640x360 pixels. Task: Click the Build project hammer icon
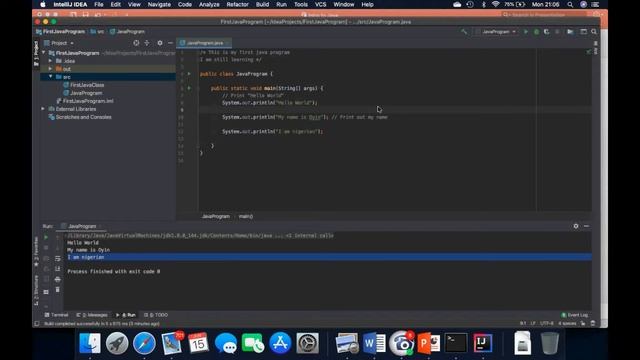[464, 31]
